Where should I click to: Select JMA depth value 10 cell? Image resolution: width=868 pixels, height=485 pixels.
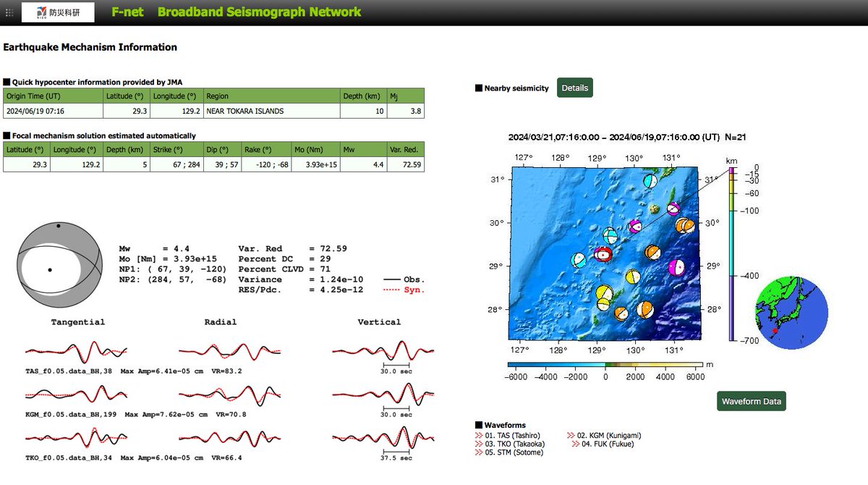click(x=364, y=111)
